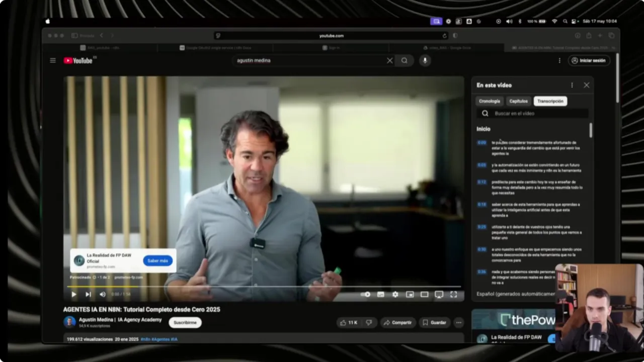
Task: Enter fullscreen mode
Action: (453, 294)
